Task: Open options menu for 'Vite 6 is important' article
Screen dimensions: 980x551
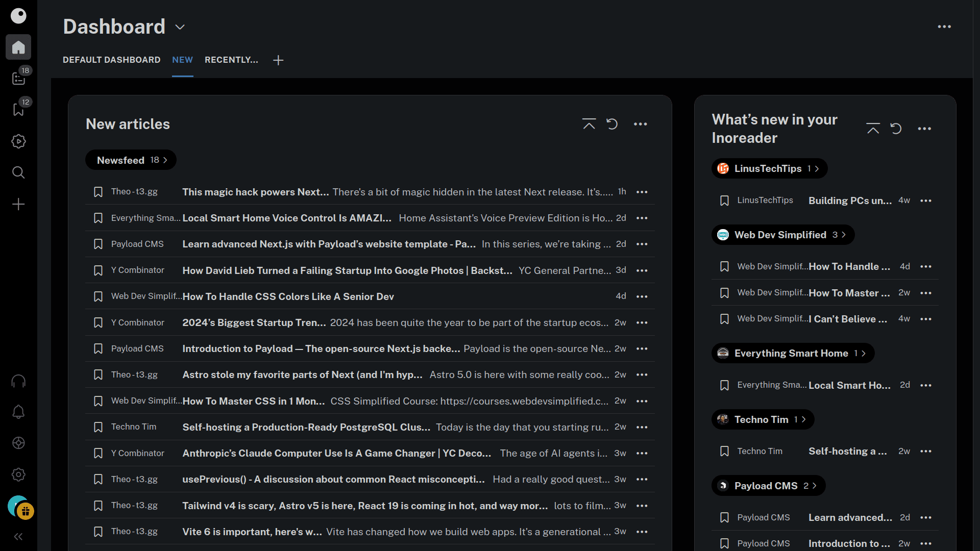Action: (642, 532)
